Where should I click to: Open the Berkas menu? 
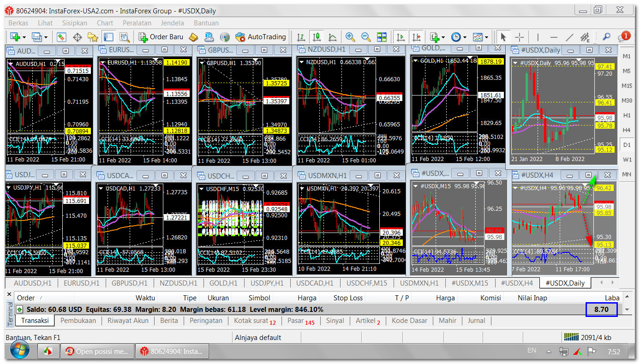tap(18, 23)
